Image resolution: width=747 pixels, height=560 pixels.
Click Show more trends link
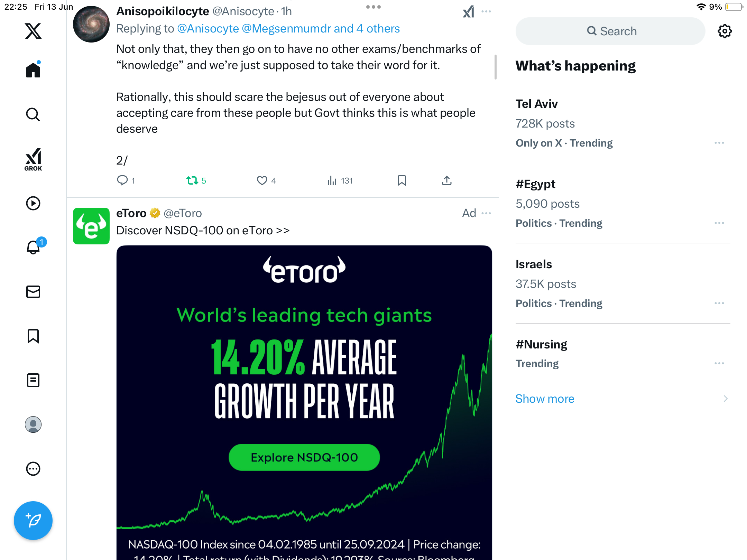tap(545, 399)
